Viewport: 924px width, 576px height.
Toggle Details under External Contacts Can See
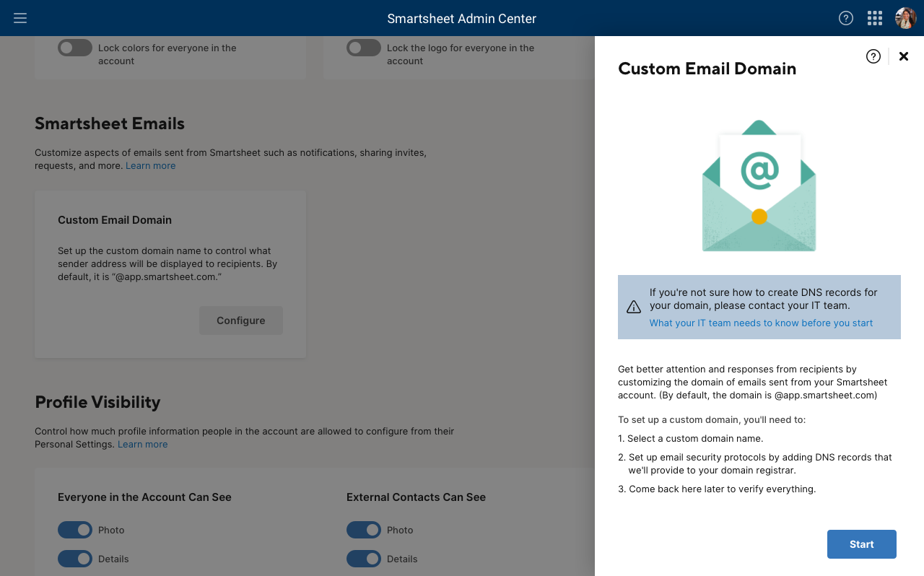click(x=364, y=559)
